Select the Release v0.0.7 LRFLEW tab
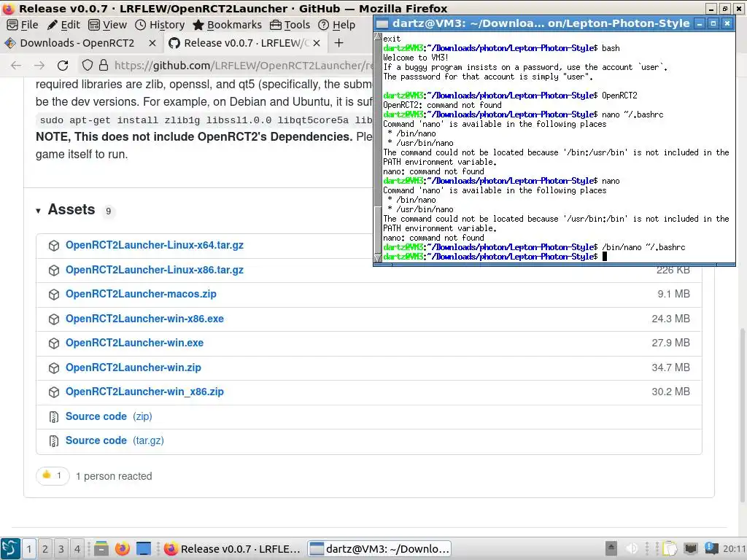The width and height of the screenshot is (747, 560). 246,43
